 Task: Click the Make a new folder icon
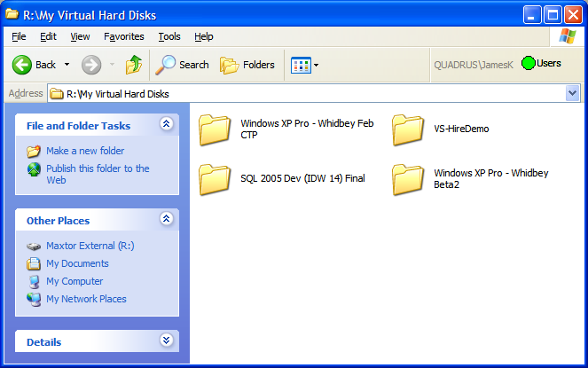pyautogui.click(x=34, y=151)
